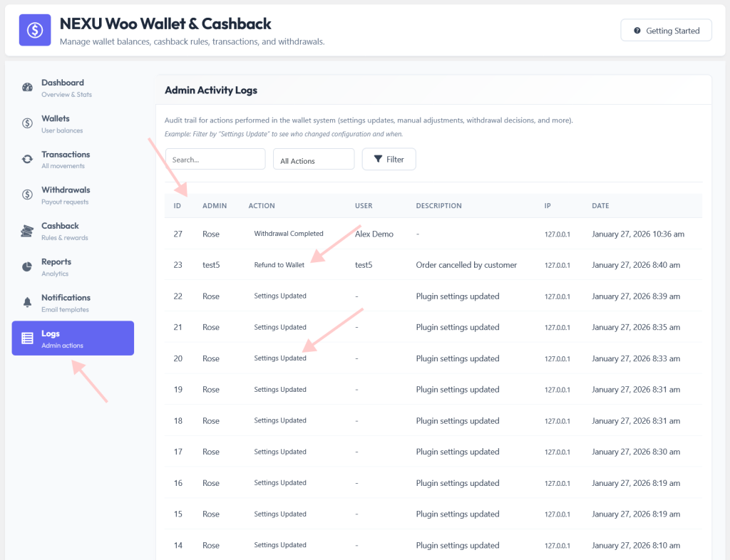Click the DATE column header

point(600,206)
